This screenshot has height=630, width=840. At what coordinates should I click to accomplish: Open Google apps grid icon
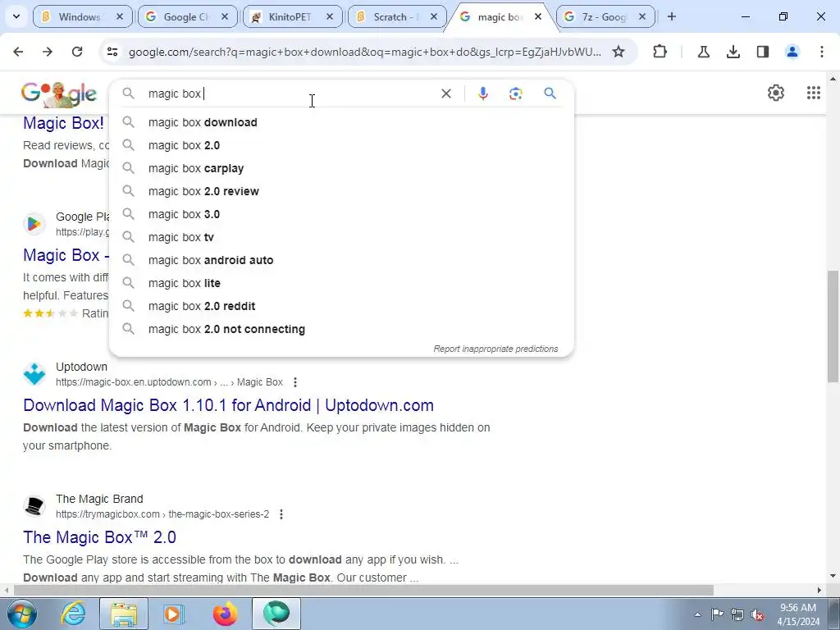(x=813, y=93)
